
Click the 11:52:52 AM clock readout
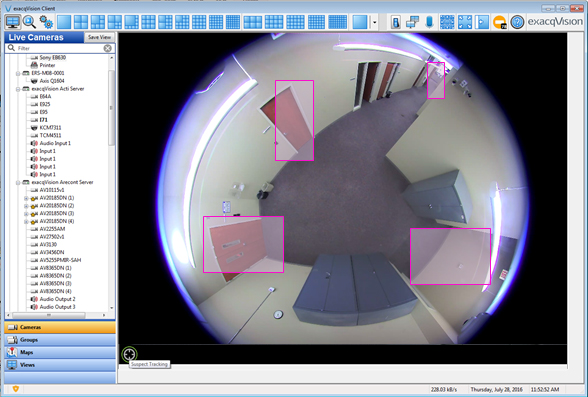click(545, 390)
